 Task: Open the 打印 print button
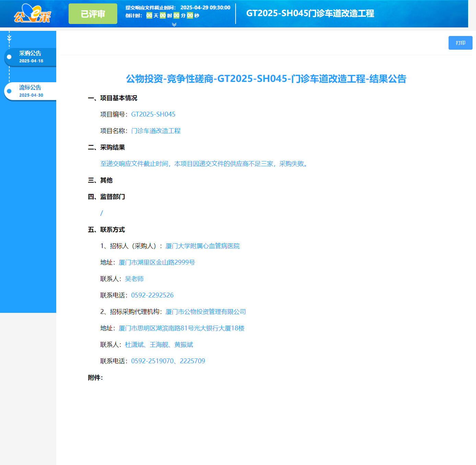pos(460,43)
